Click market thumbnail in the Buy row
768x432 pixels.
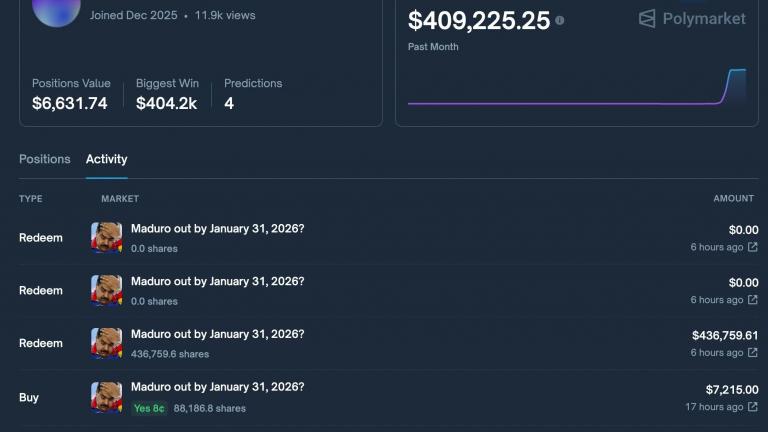pyautogui.click(x=107, y=397)
